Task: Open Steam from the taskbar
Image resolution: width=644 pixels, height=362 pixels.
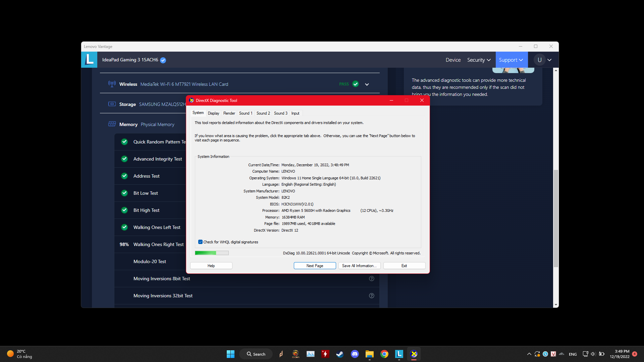Action: (x=340, y=354)
